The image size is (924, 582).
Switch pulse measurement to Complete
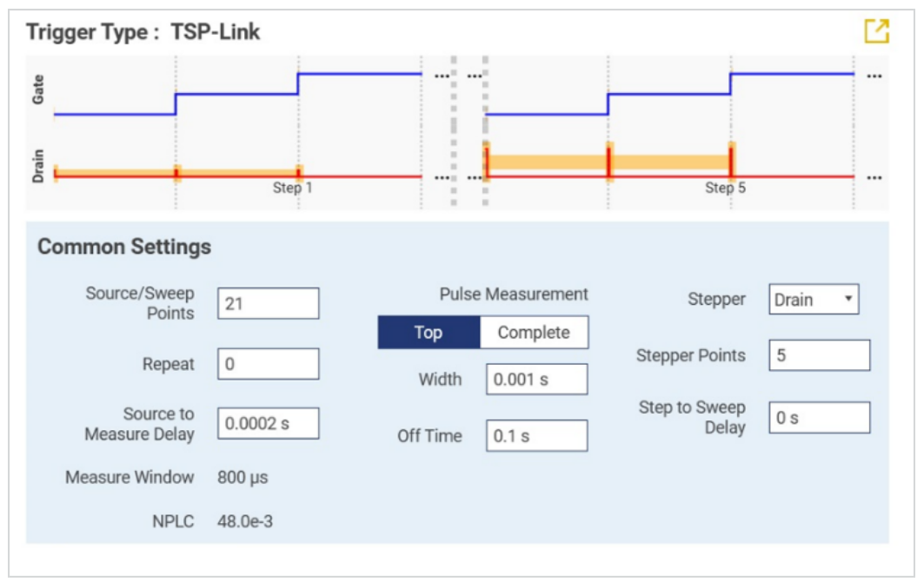coord(534,333)
